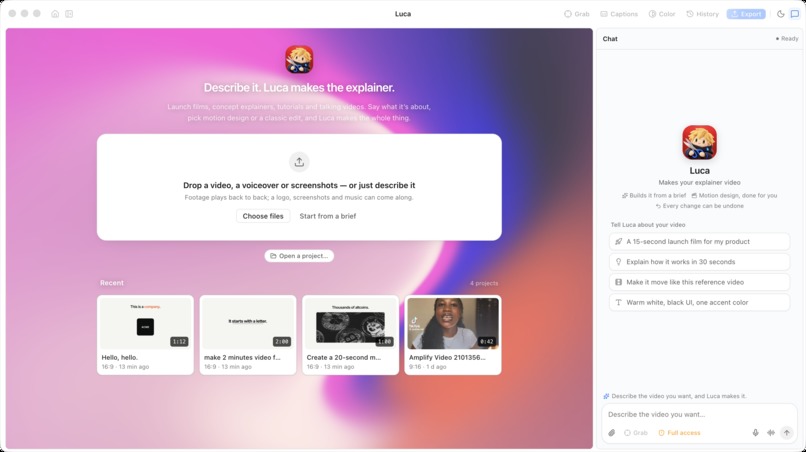Click the Luca app icon above the headline

click(299, 59)
